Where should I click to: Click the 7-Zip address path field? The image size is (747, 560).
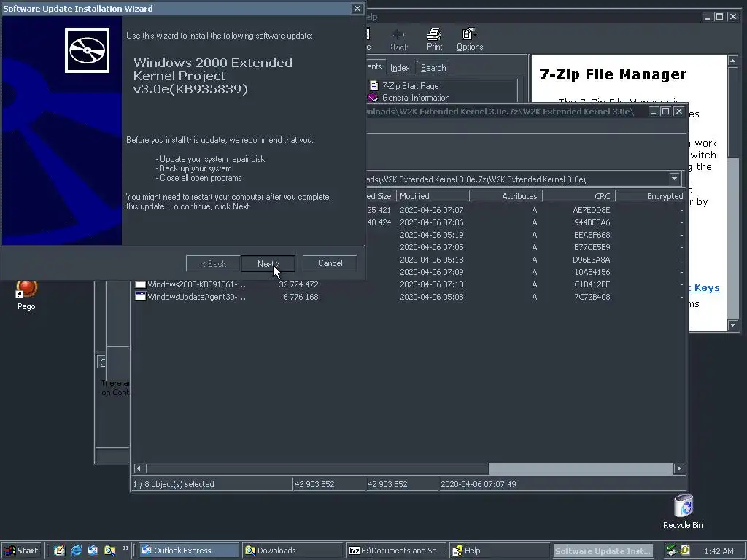tap(517, 179)
